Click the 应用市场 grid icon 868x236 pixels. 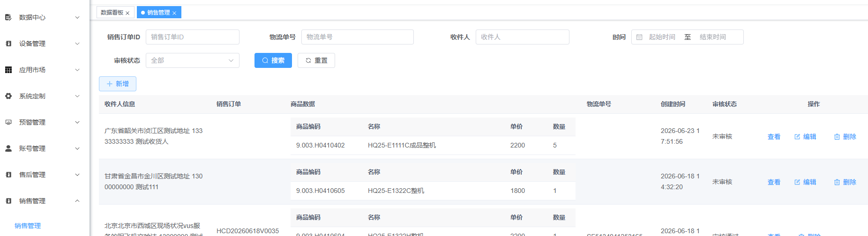8,70
